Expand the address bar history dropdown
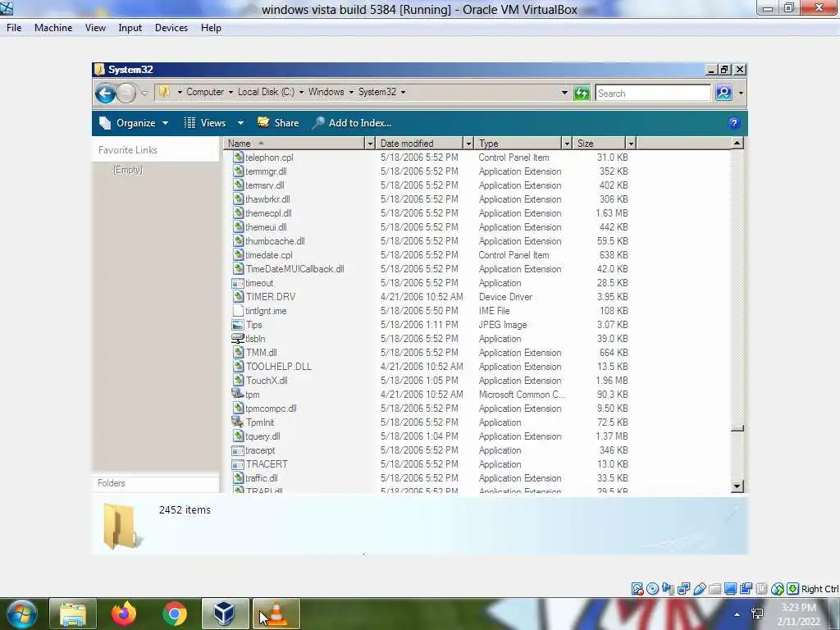Image resolution: width=840 pixels, height=630 pixels. point(564,93)
